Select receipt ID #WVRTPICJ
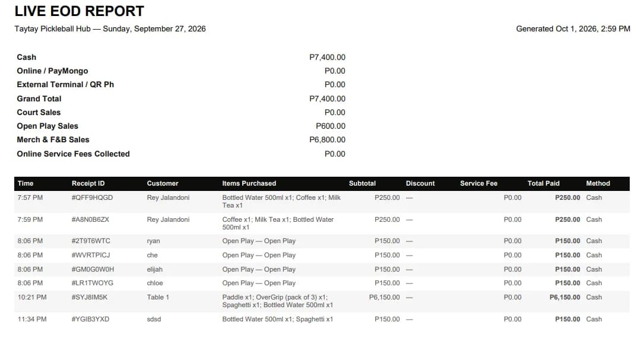The width and height of the screenshot is (644, 357). [x=91, y=255]
